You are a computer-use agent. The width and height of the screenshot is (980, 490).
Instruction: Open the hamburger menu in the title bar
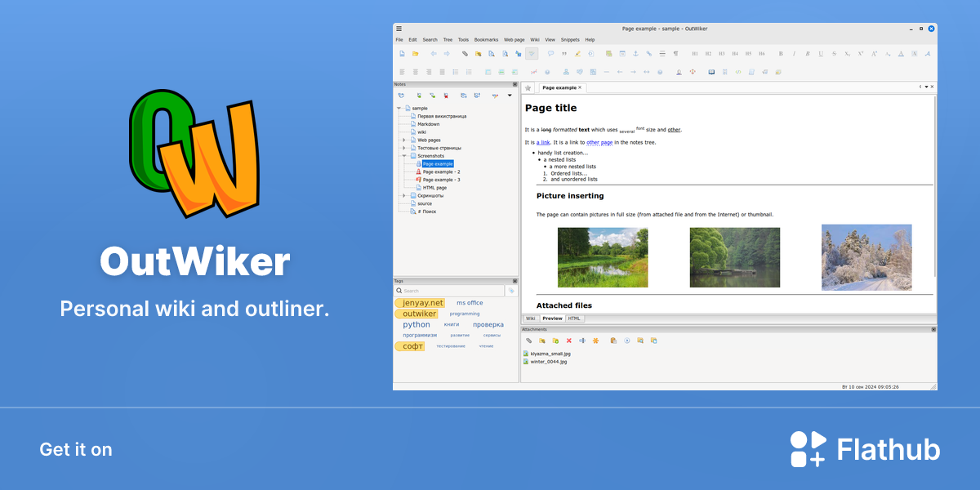[x=399, y=29]
